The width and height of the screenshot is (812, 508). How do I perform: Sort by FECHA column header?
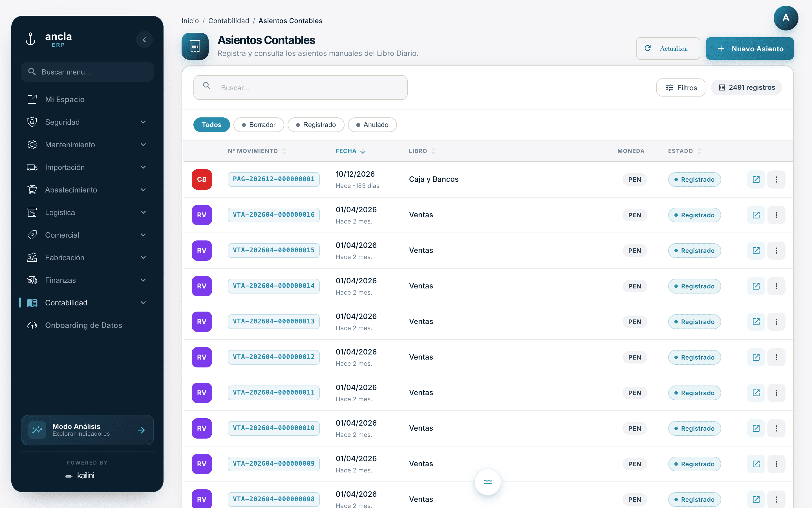tap(351, 151)
